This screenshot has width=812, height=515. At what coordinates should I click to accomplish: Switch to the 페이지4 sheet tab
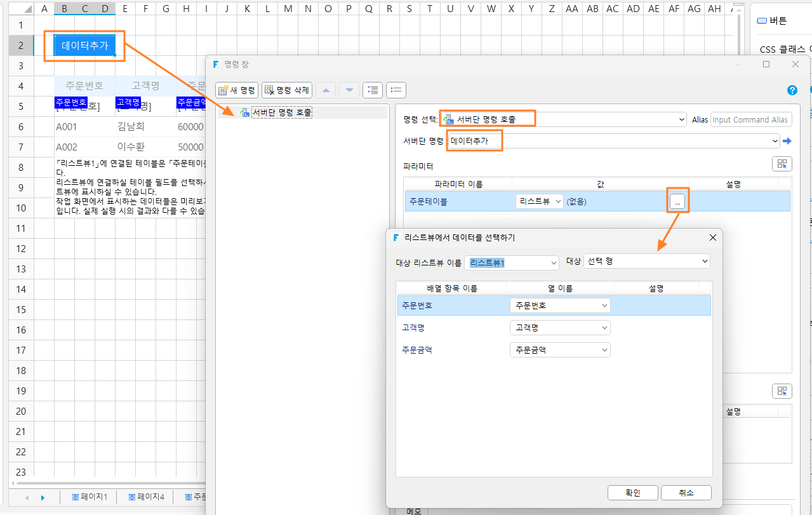(x=146, y=497)
